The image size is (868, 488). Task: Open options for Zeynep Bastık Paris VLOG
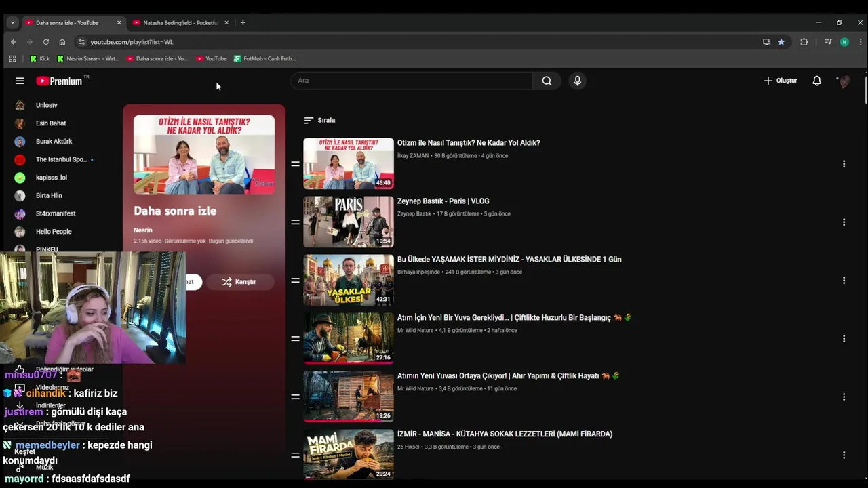[x=844, y=222]
